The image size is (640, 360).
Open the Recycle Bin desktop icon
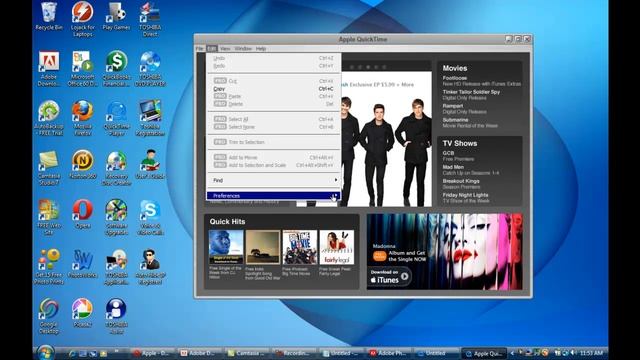[49, 16]
